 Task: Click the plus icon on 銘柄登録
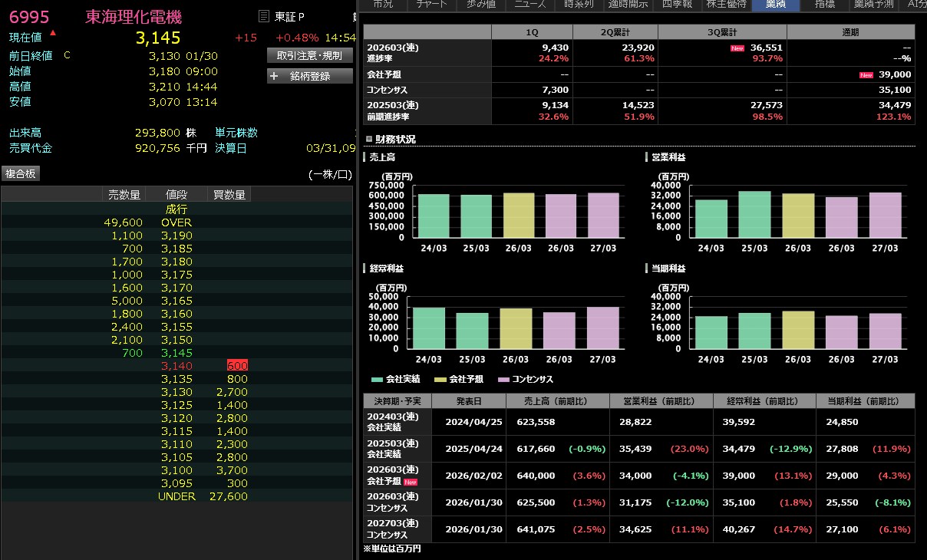click(x=274, y=76)
